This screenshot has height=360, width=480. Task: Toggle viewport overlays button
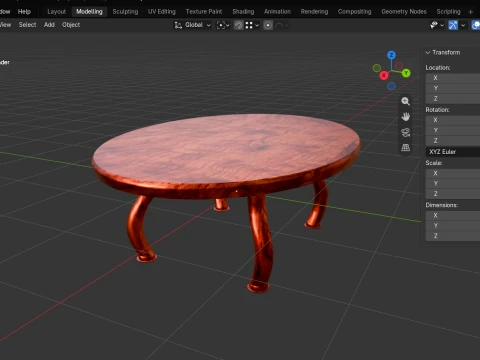pyautogui.click(x=476, y=25)
